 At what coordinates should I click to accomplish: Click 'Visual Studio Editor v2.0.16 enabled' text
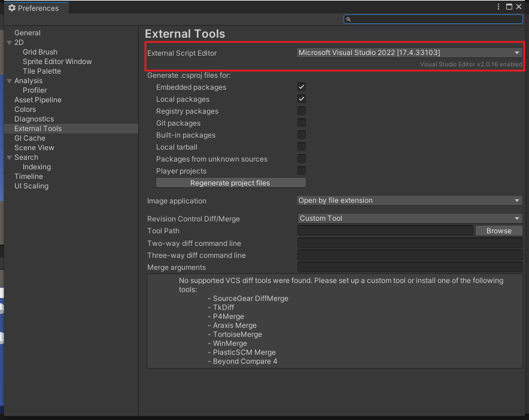click(471, 65)
